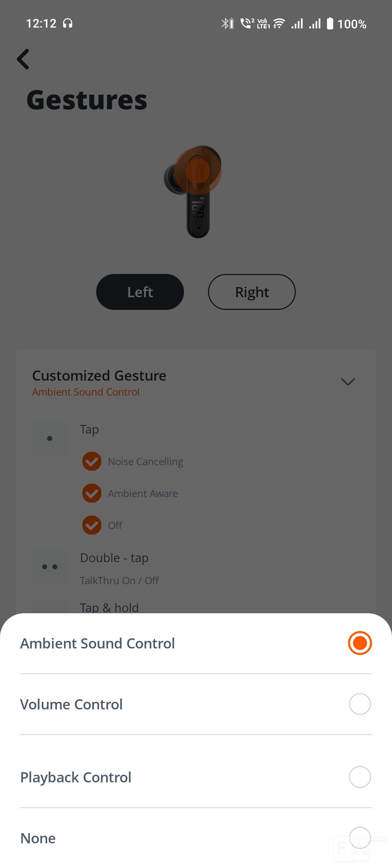Switch to the Left earbud tab
This screenshot has width=392, height=868.
140,292
